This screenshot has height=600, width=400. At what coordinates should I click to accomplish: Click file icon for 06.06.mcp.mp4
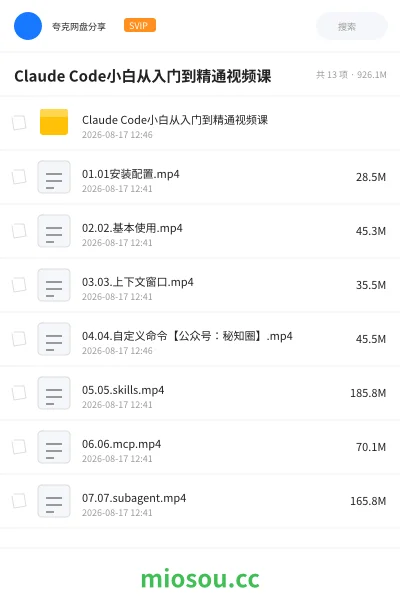pyautogui.click(x=54, y=447)
